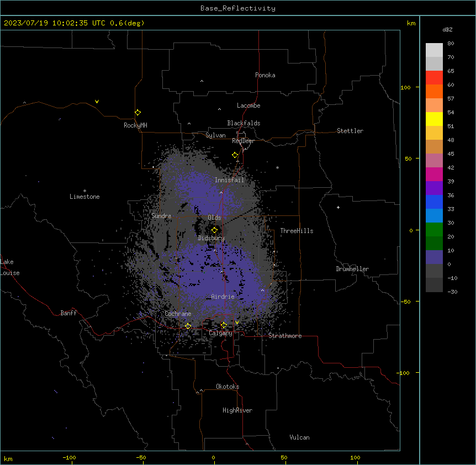Click the Olds town label
This screenshot has height=465, width=476.
pyautogui.click(x=214, y=218)
